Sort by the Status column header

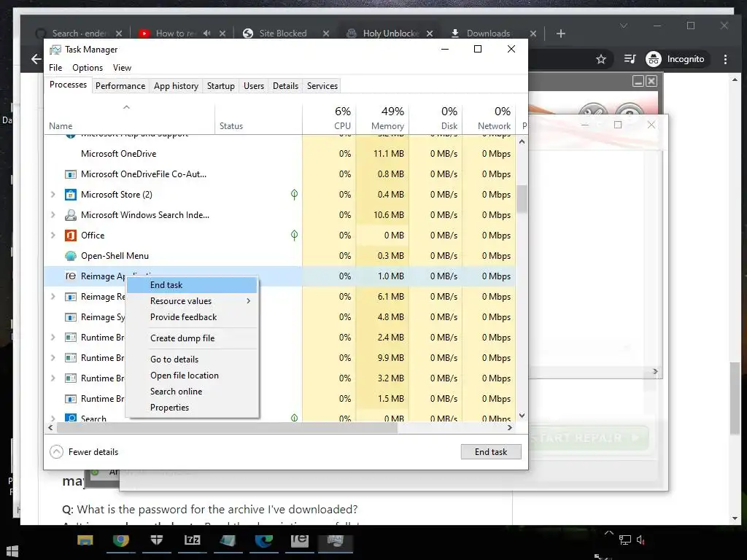coord(258,118)
